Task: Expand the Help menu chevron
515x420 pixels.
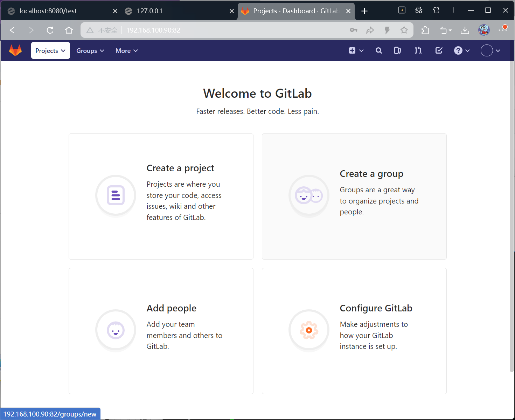Action: click(x=468, y=51)
